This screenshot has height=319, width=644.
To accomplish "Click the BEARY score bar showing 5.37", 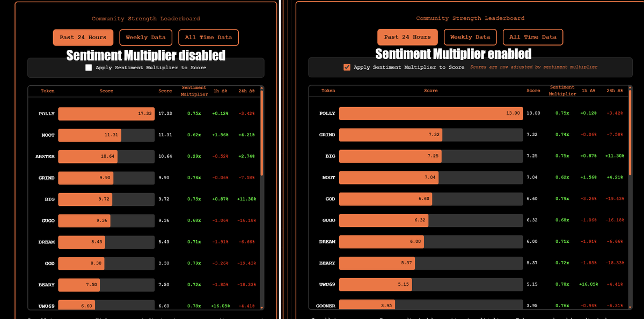I will coord(377,263).
